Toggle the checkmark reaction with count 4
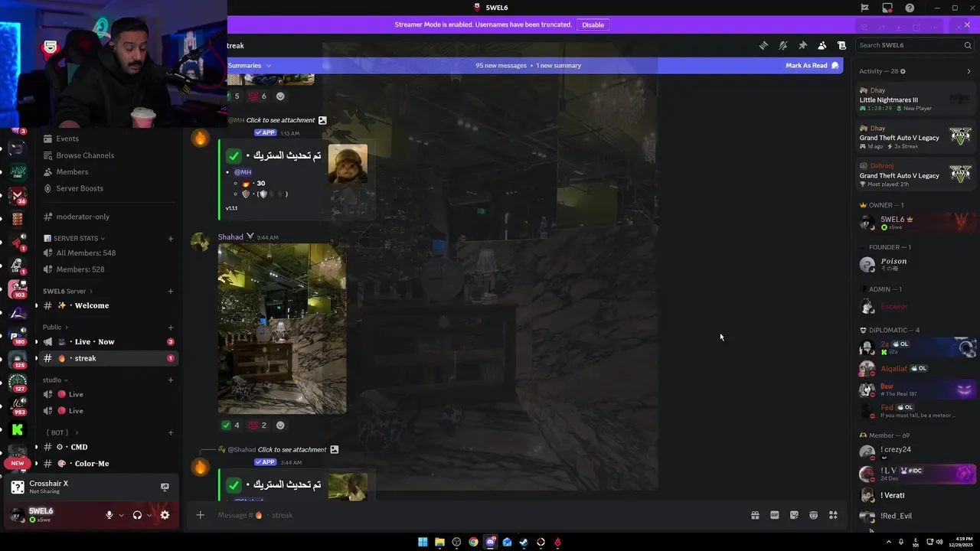Viewport: 980px width, 551px height. point(231,425)
